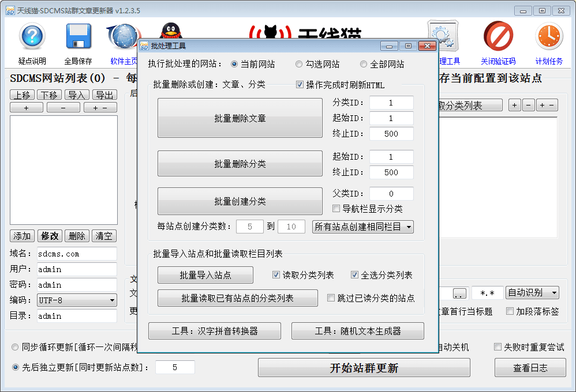Click the 上移 button
The width and height of the screenshot is (576, 392).
(x=22, y=95)
